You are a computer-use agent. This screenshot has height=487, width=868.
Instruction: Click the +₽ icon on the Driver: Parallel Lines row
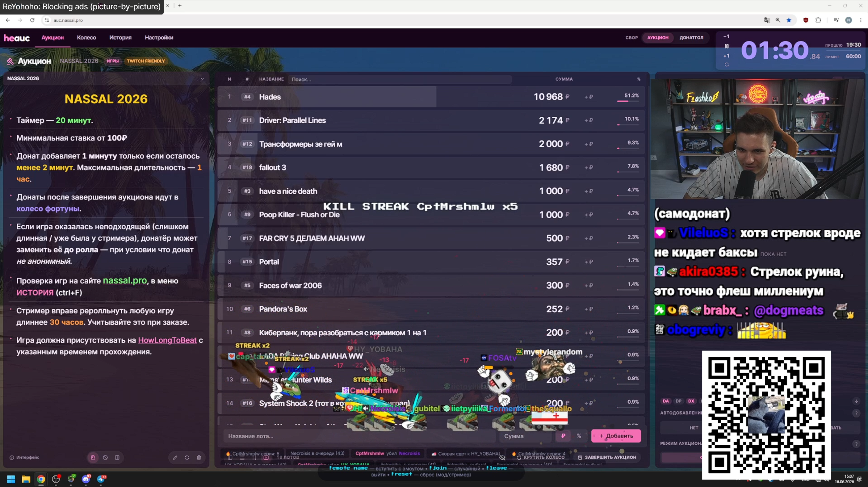589,120
